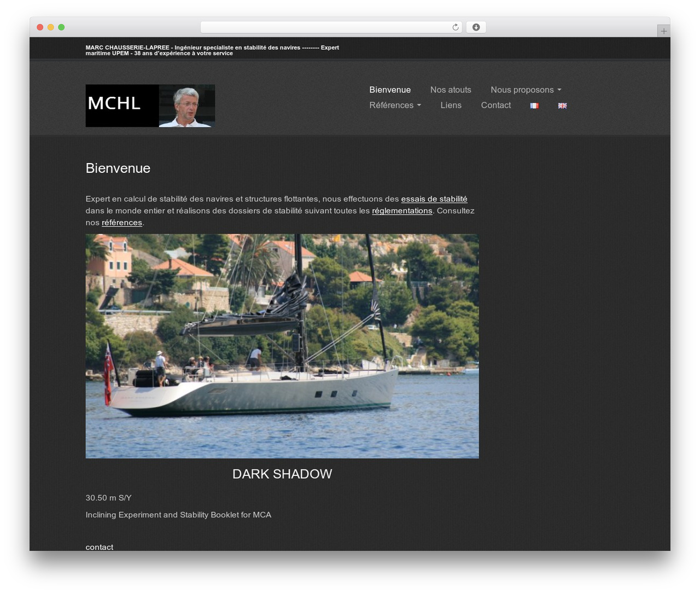
Task: Expand the Références dropdown menu
Action: click(x=395, y=105)
